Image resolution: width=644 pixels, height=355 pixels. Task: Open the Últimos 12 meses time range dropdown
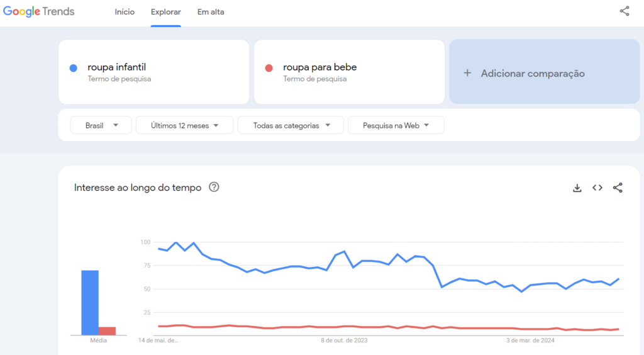coord(184,125)
